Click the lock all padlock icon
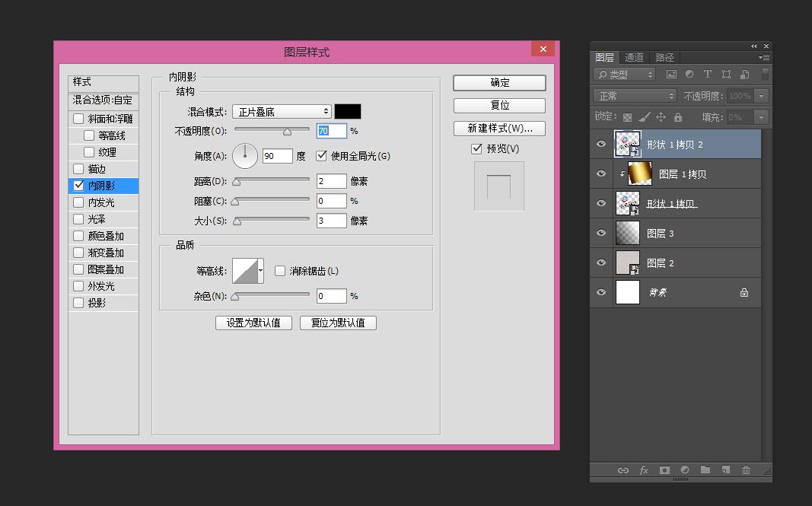The height and width of the screenshot is (506, 812). pos(677,117)
